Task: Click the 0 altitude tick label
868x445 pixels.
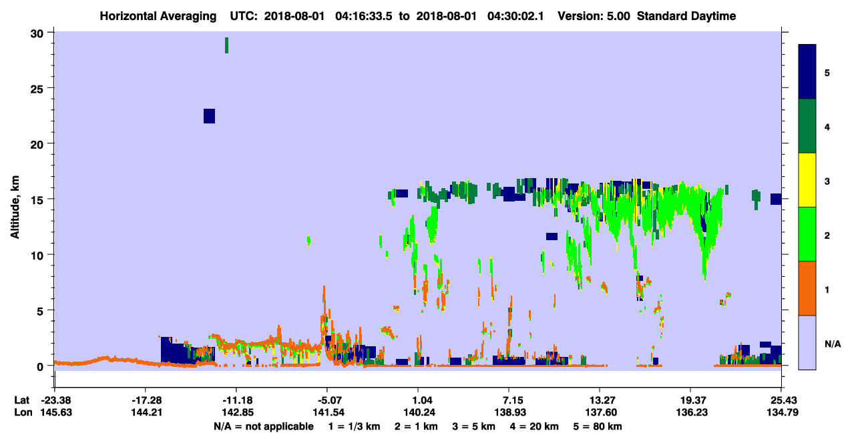Action: point(41,366)
